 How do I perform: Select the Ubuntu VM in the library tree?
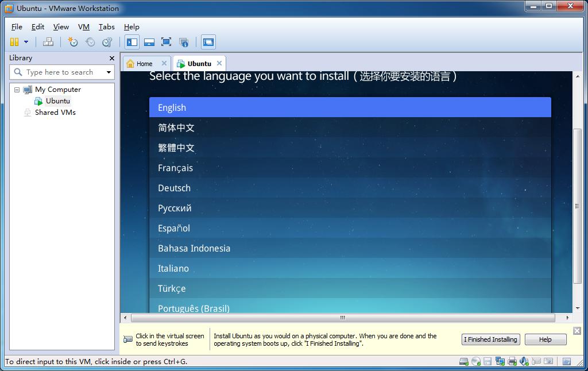(58, 101)
